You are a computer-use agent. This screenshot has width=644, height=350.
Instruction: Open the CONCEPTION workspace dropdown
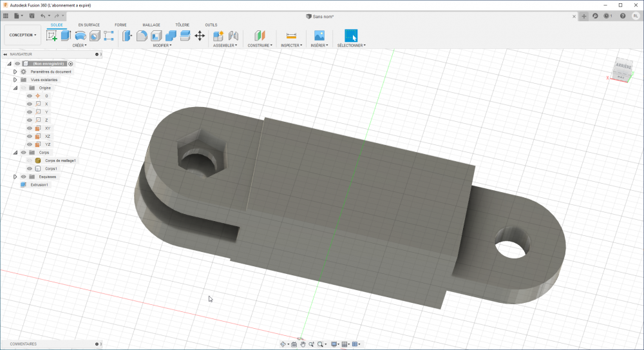point(23,35)
